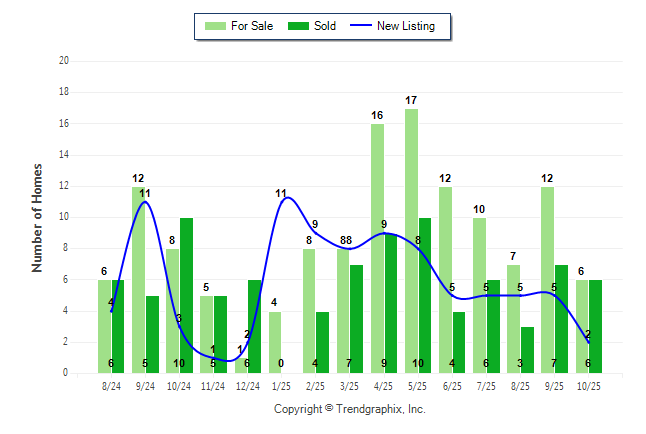Select the 4/25 For Sale bar labeled 16
This screenshot has height=434, width=646.
click(377, 248)
